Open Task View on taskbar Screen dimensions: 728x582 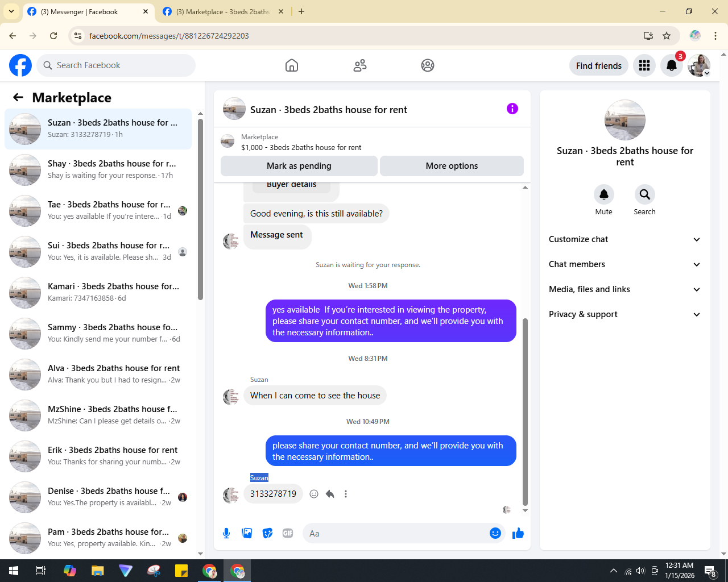point(41,571)
